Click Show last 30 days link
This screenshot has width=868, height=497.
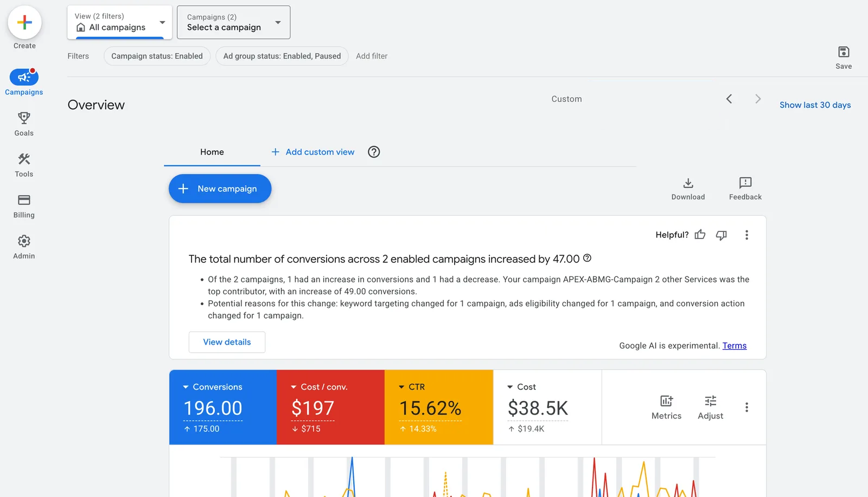click(x=815, y=105)
